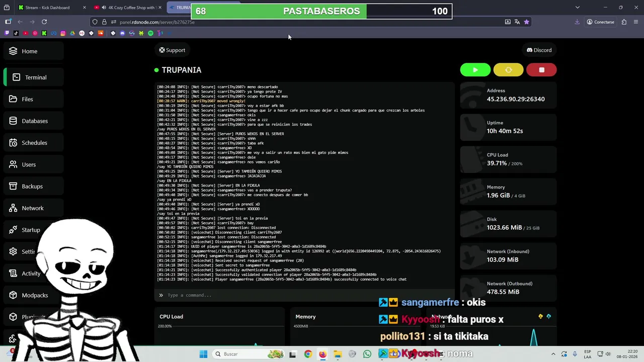Open WhatsApp from the taskbar

coord(367,354)
